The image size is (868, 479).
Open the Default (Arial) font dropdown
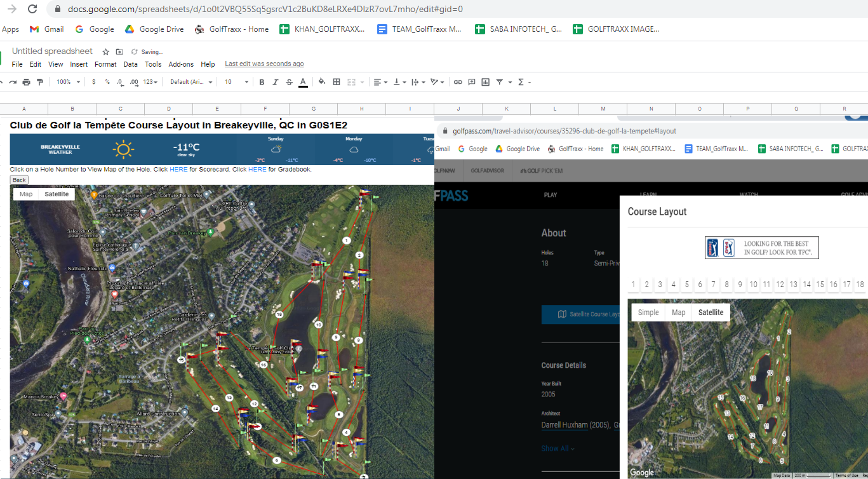pyautogui.click(x=191, y=82)
